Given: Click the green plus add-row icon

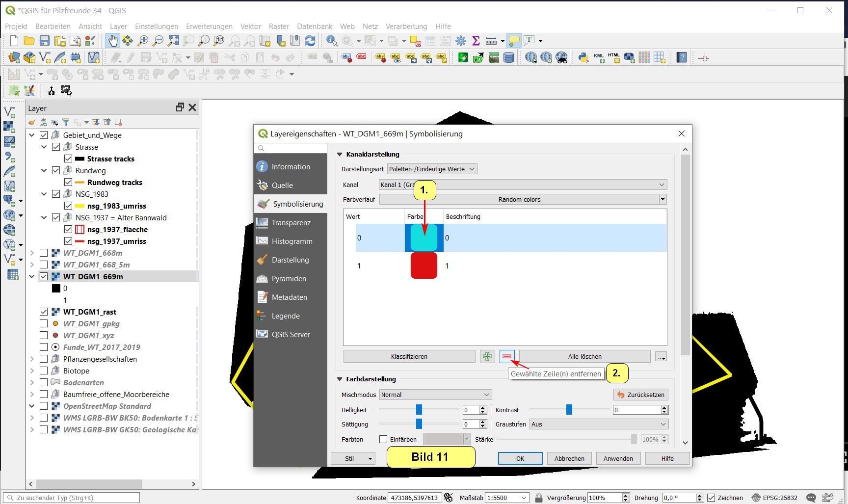Looking at the screenshot, I should tap(487, 357).
